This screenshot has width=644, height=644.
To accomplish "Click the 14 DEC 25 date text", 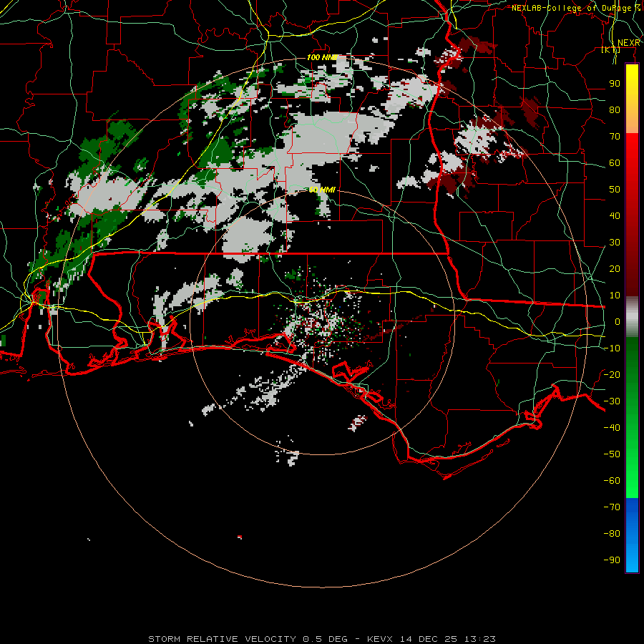I will pyautogui.click(x=429, y=639).
